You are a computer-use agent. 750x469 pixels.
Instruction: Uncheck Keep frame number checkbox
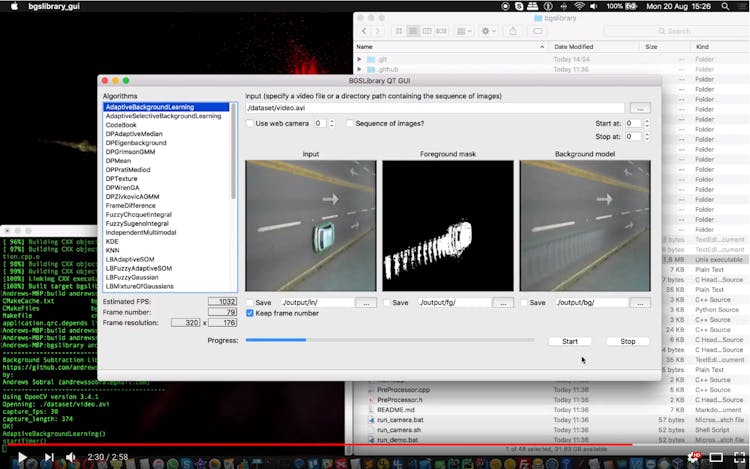click(x=250, y=313)
